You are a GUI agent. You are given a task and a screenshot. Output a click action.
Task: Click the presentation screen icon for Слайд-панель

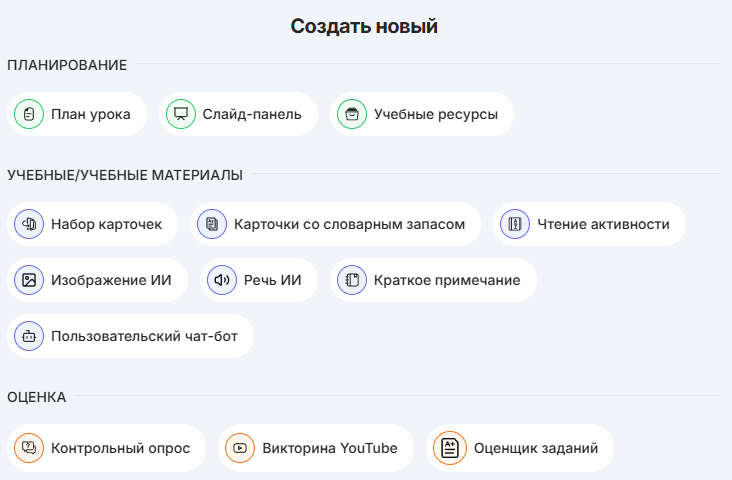181,114
